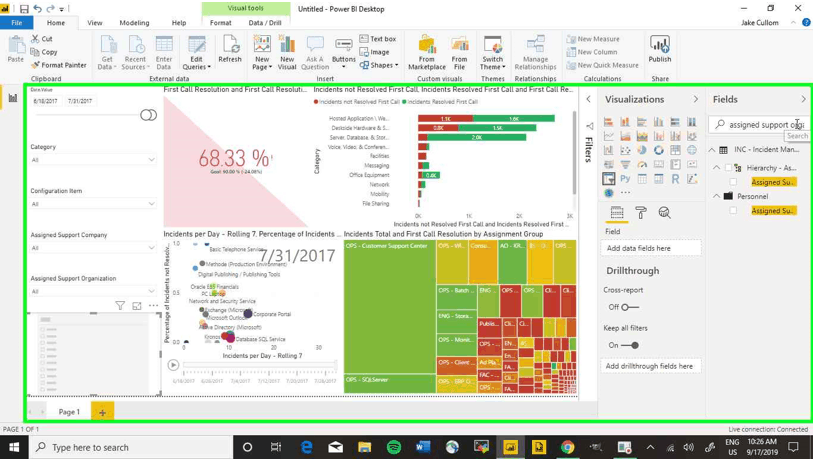The image size is (815, 461).
Task: Pick the gauge visualization icon
Action: pyautogui.click(x=642, y=165)
